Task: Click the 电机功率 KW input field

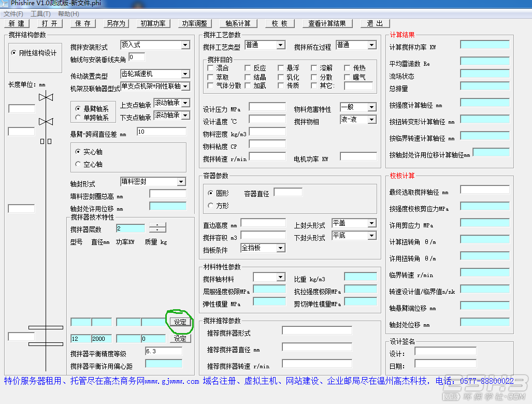Action: pyautogui.click(x=358, y=156)
